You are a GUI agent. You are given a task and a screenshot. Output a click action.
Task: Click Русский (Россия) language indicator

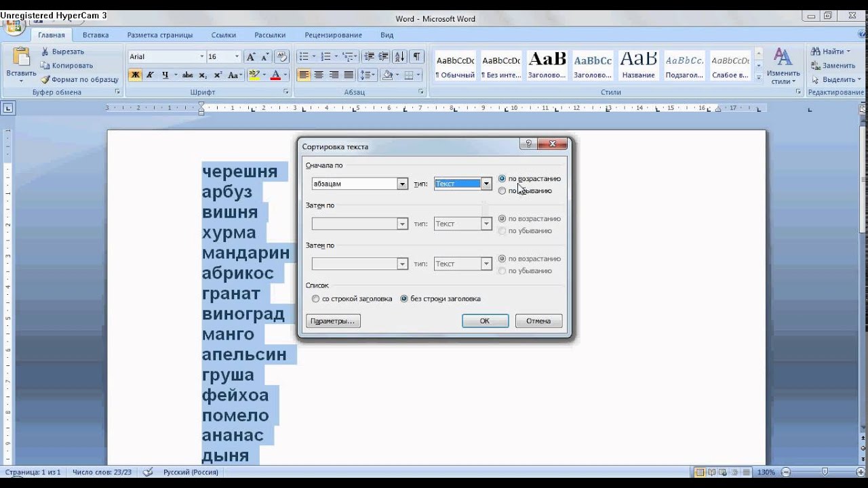click(x=191, y=472)
